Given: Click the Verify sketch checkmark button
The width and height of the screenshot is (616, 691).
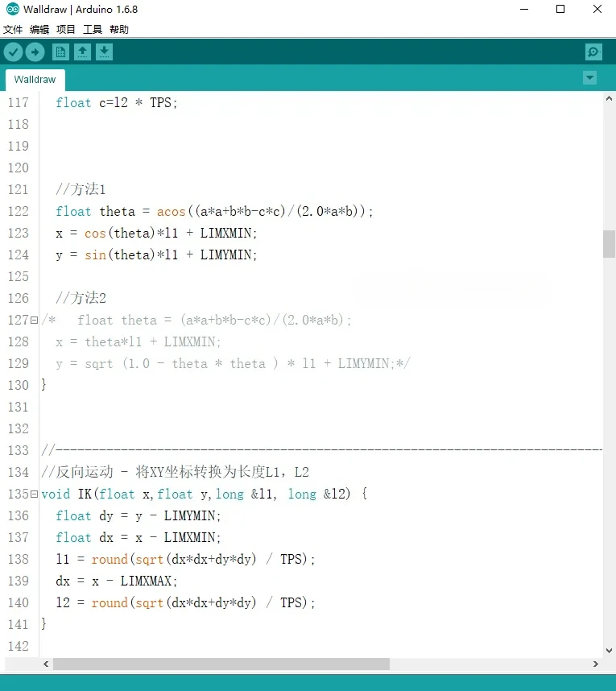Looking at the screenshot, I should point(13,52).
